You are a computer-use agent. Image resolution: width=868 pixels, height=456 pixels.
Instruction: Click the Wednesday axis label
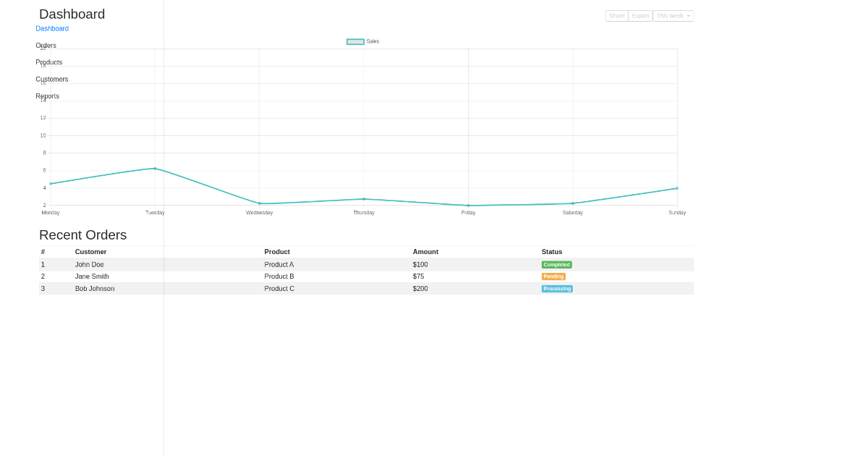pos(260,213)
